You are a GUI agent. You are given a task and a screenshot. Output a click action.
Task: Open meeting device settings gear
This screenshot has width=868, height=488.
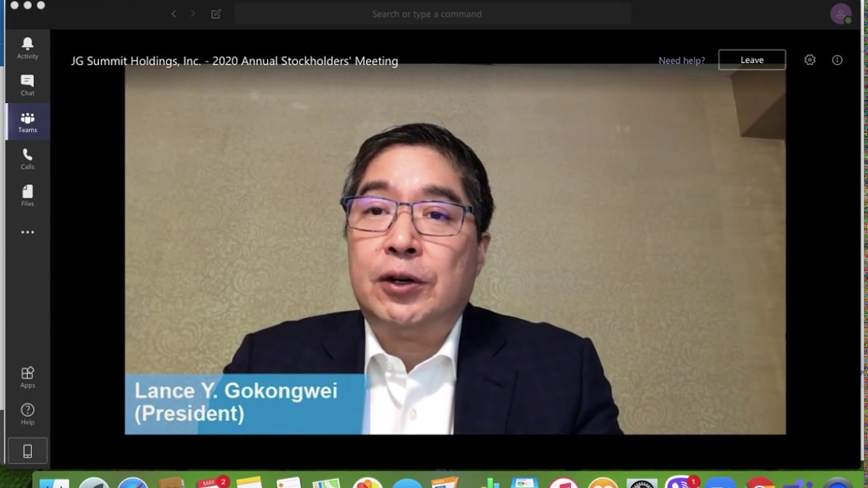(810, 60)
